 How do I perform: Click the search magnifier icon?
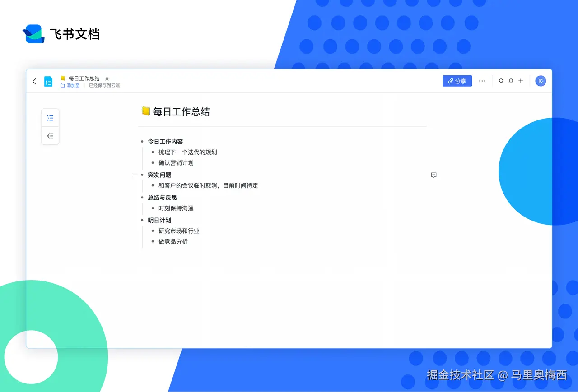(x=501, y=81)
